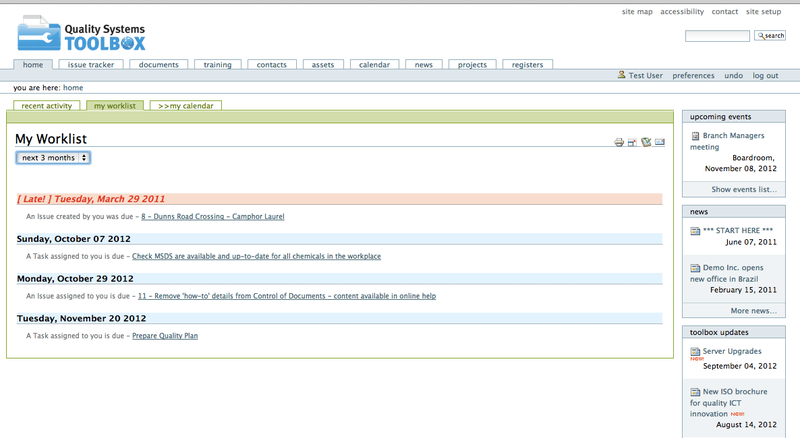Open the projects tab
Viewport: 800px width, 438px height.
tap(472, 65)
